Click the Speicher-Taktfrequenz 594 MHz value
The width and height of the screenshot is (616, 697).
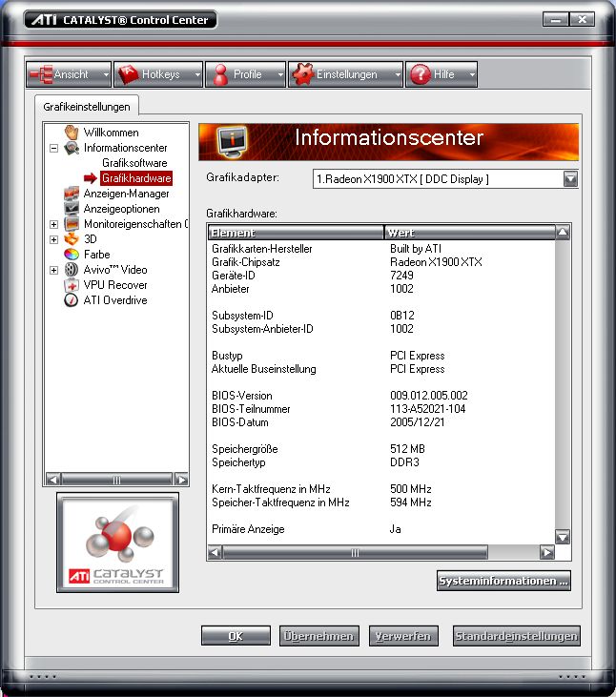click(411, 502)
